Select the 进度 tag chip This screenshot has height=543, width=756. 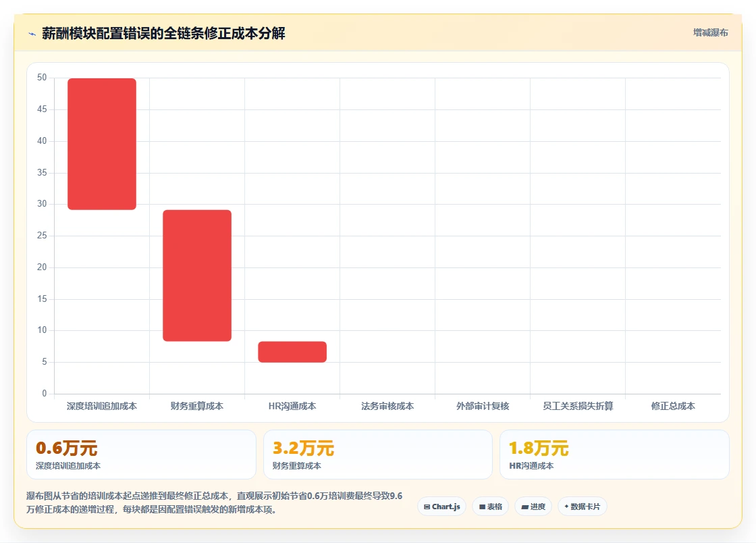click(533, 507)
